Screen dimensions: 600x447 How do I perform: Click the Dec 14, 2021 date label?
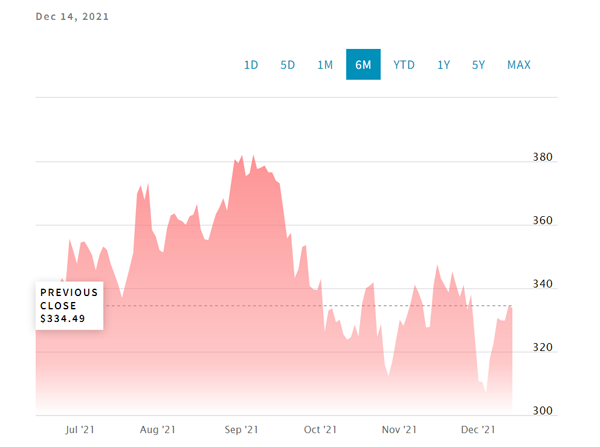pyautogui.click(x=73, y=17)
